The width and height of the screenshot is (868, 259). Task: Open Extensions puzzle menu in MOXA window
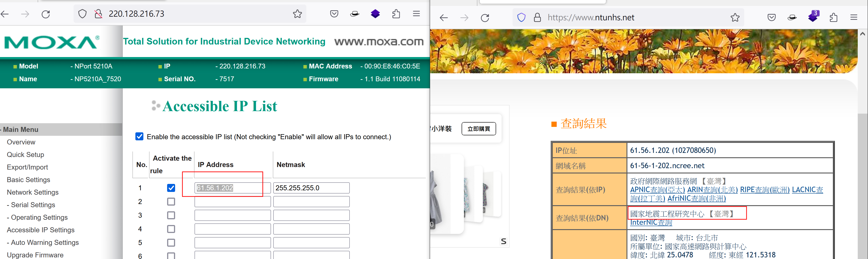pos(396,14)
